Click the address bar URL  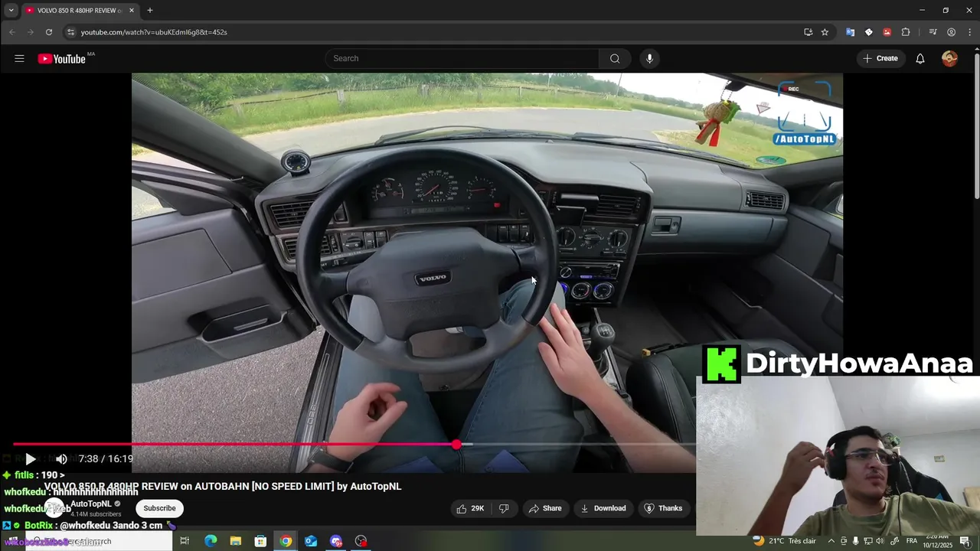tap(154, 32)
